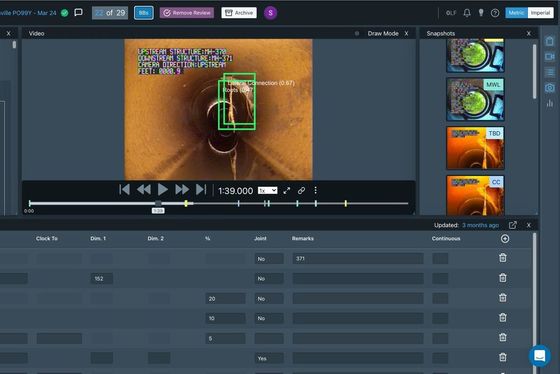Click the lightbulb tips icon
The width and height of the screenshot is (560, 374).
481,13
